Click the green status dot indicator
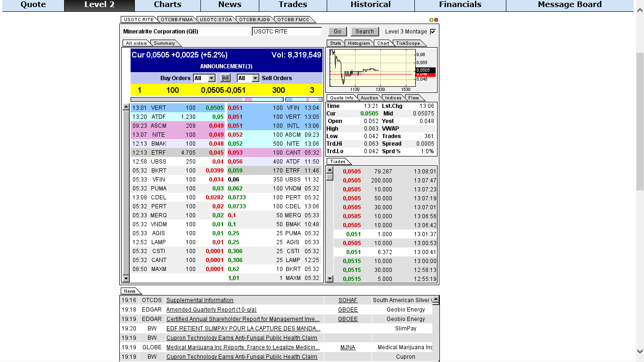644x362 pixels. coord(431,20)
